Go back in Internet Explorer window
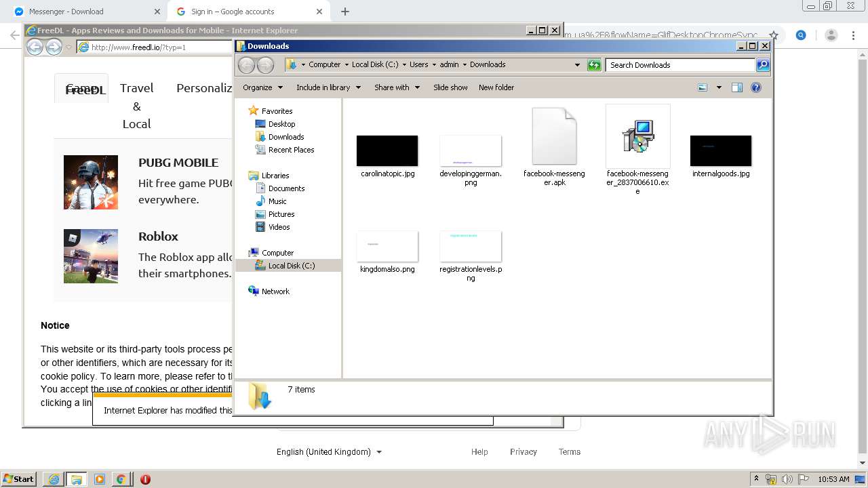 coord(35,47)
